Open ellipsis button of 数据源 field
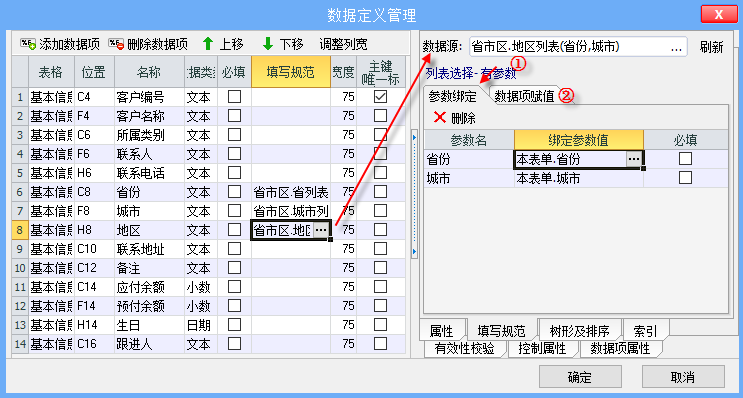 point(677,47)
